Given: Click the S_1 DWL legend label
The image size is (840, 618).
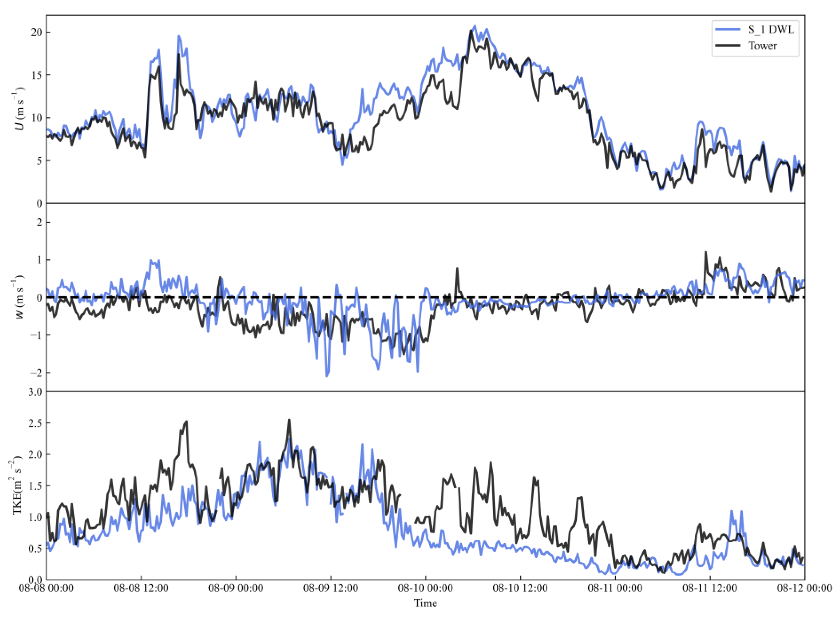Looking at the screenshot, I should pyautogui.click(x=771, y=30).
